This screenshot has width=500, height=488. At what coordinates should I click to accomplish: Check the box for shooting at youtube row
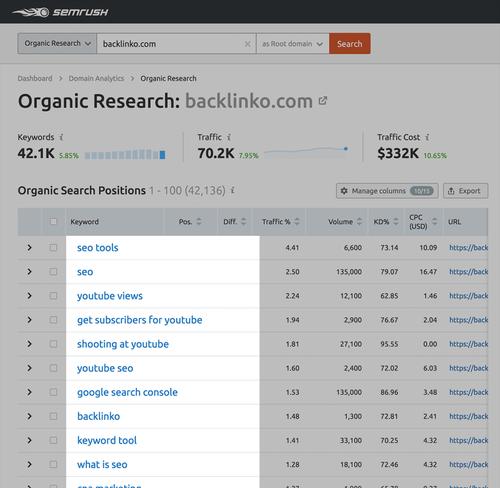click(53, 344)
